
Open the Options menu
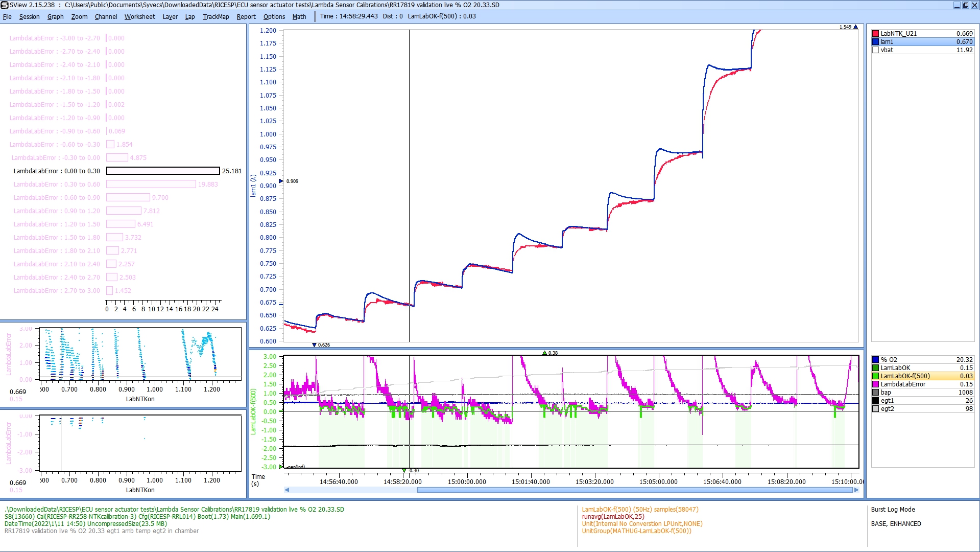pos(274,16)
